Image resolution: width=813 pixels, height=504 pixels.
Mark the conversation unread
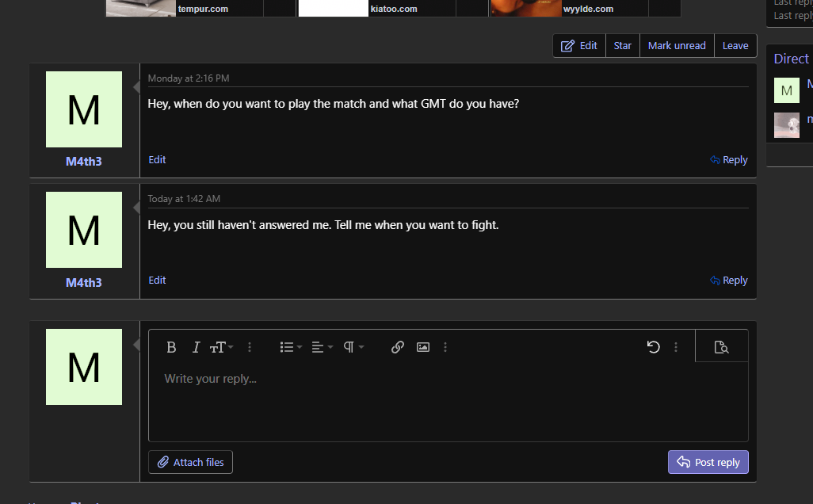677,46
